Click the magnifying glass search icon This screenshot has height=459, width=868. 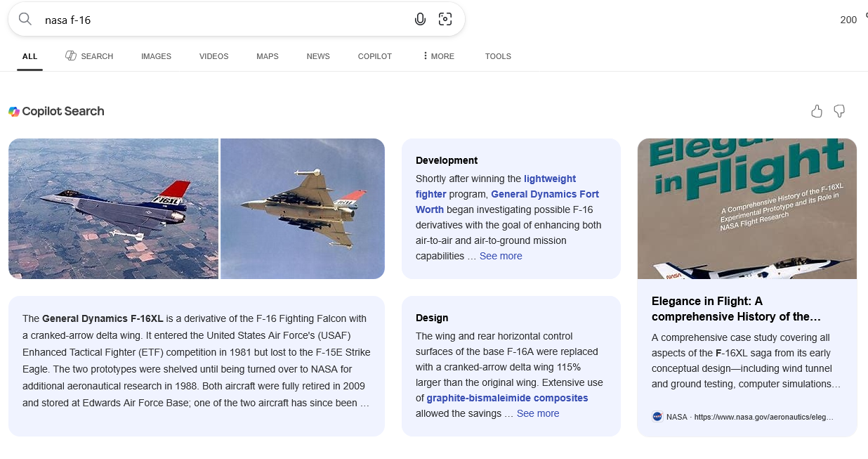(25, 19)
